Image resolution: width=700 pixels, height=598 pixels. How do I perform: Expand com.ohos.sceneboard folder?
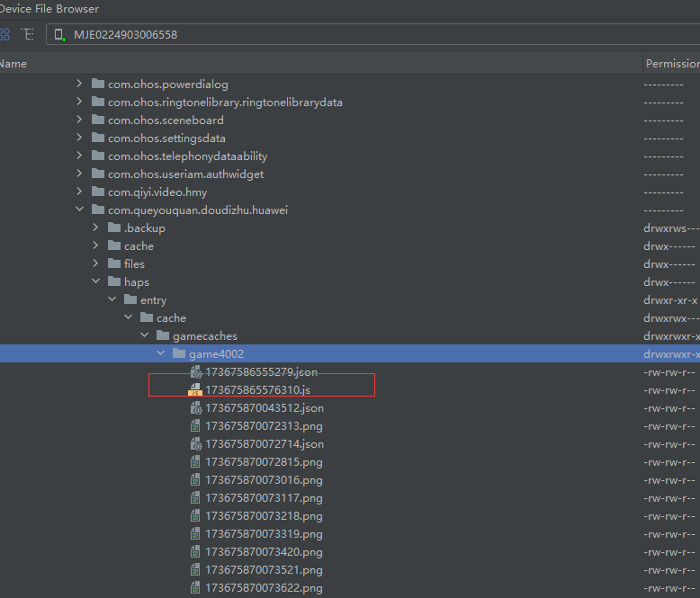(x=79, y=120)
